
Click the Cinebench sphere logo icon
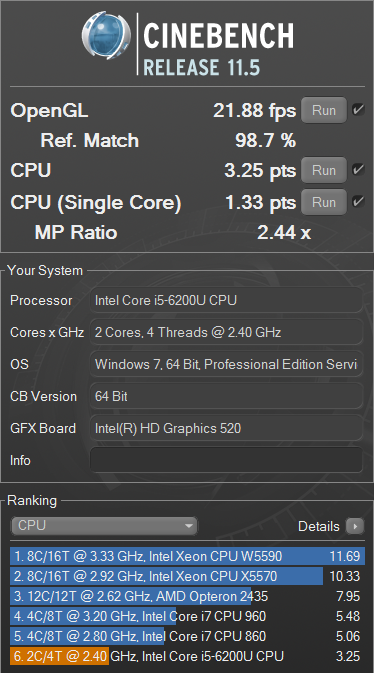pyautogui.click(x=106, y=35)
